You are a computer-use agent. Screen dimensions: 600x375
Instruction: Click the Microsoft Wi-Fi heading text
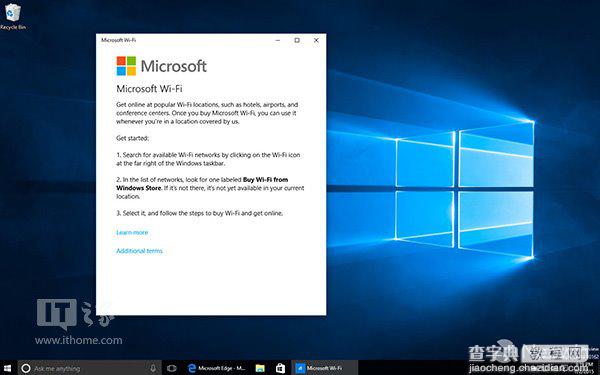point(149,89)
